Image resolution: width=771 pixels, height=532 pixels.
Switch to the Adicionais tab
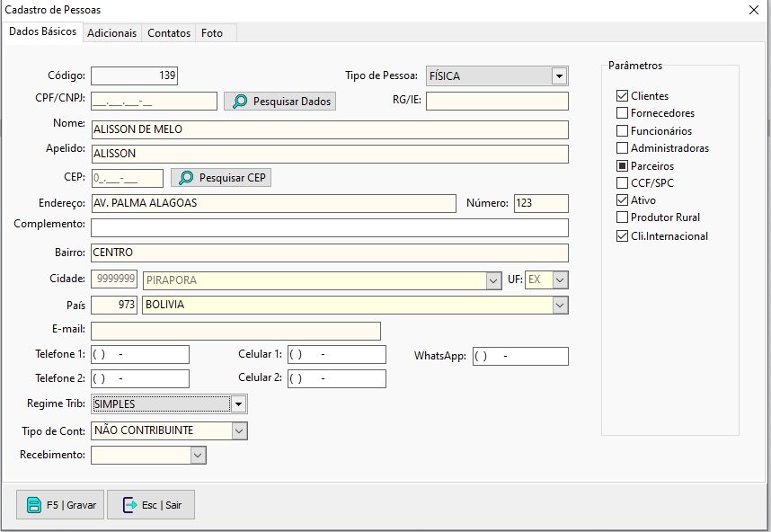[x=112, y=33]
